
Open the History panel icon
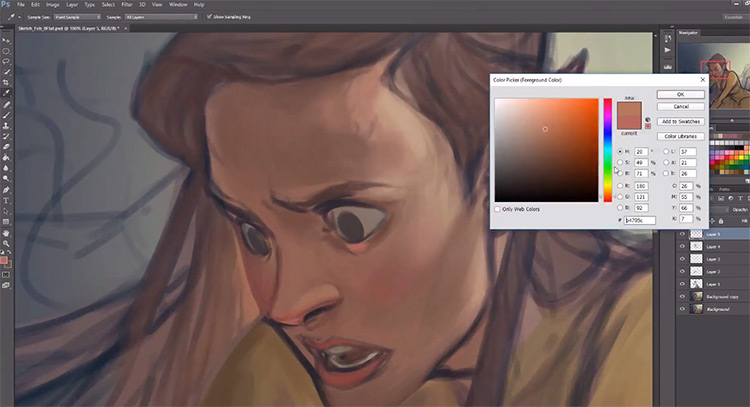point(668,38)
